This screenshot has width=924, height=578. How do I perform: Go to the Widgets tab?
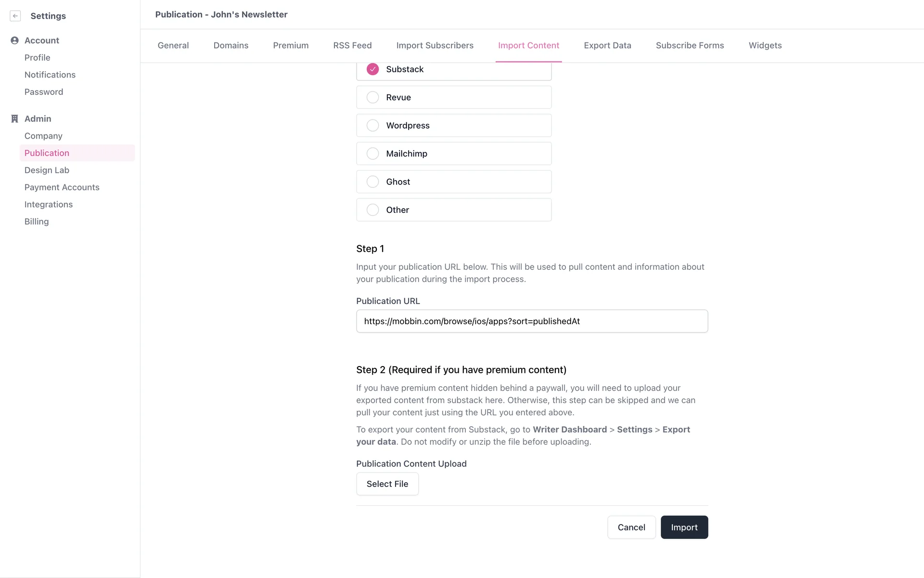coord(765,46)
